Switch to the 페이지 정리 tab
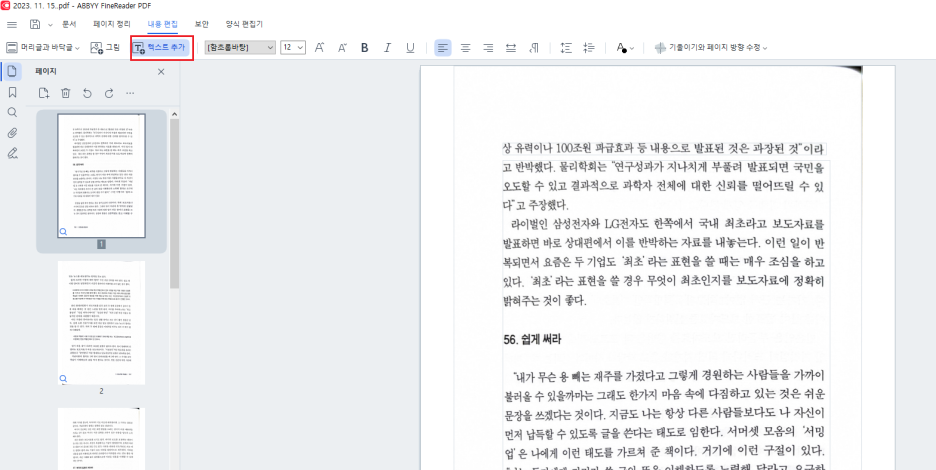The image size is (936, 470). click(112, 24)
